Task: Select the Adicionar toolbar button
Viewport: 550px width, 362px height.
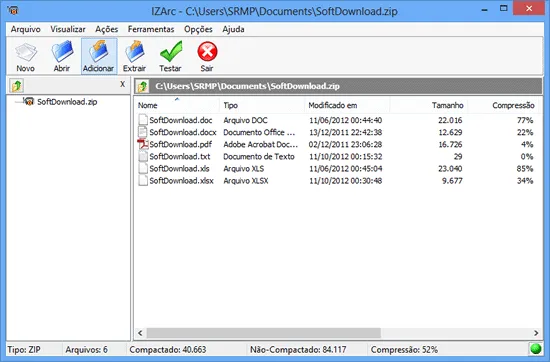Action: pos(99,56)
